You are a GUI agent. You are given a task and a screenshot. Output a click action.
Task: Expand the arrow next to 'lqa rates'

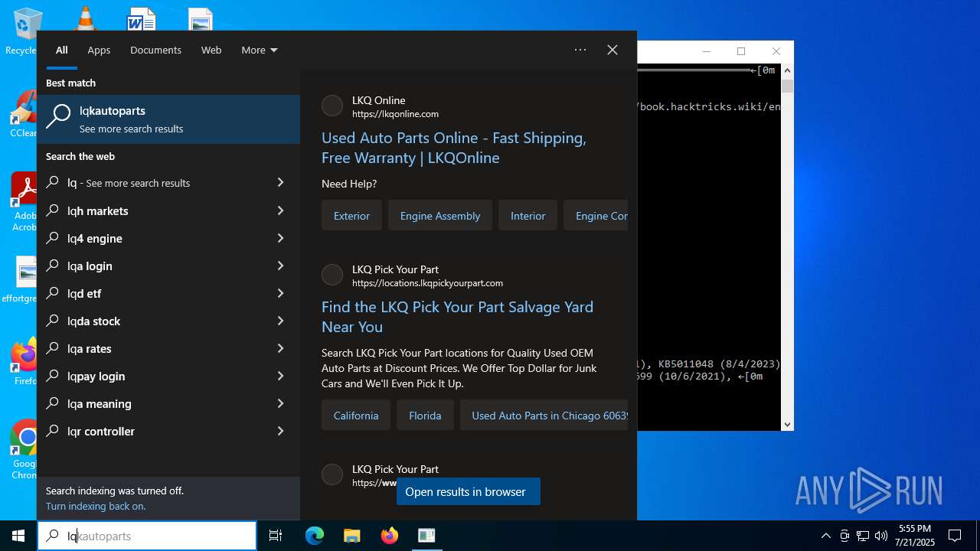pos(280,348)
